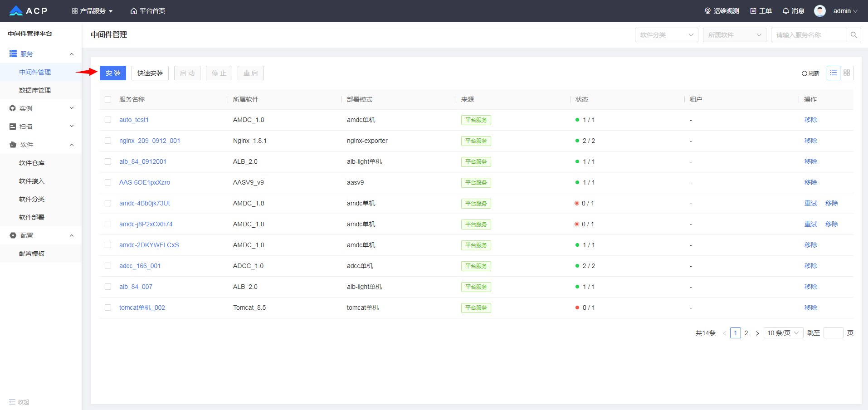Click 移除 for amdc-j8P2xOXh74

point(832,224)
